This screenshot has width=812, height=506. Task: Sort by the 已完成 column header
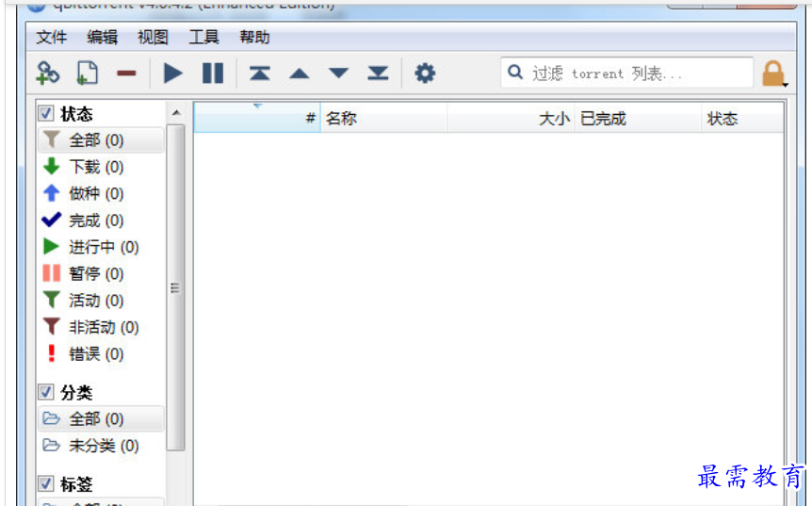(638, 118)
